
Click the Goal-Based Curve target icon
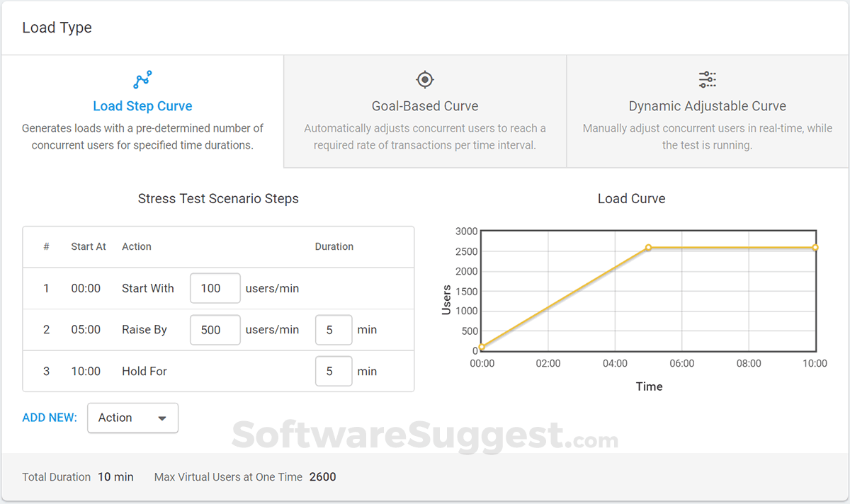click(424, 79)
